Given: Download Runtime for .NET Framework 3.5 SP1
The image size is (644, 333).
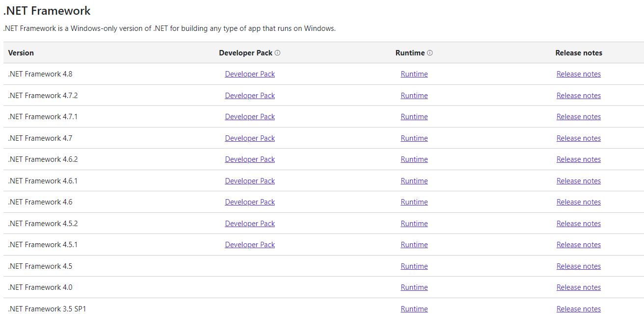Looking at the screenshot, I should point(414,309).
